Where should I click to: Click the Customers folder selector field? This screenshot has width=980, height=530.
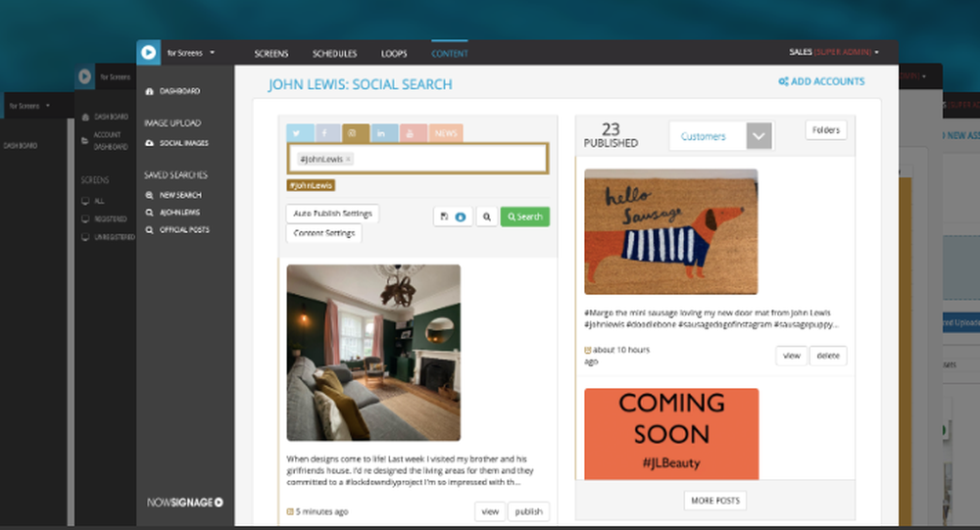[x=721, y=135]
